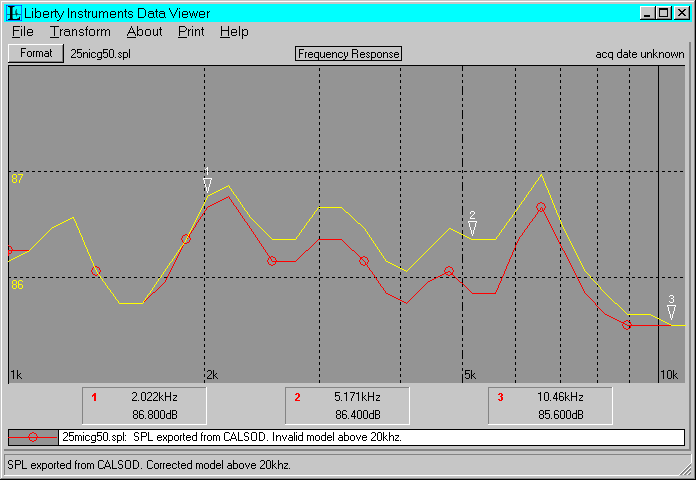Open the File menu

tap(23, 32)
